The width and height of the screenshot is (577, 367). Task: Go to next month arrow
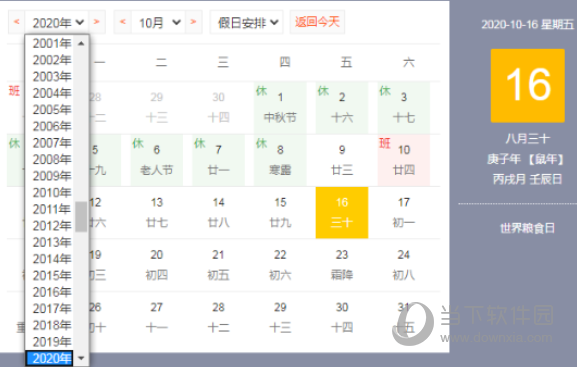(x=194, y=22)
